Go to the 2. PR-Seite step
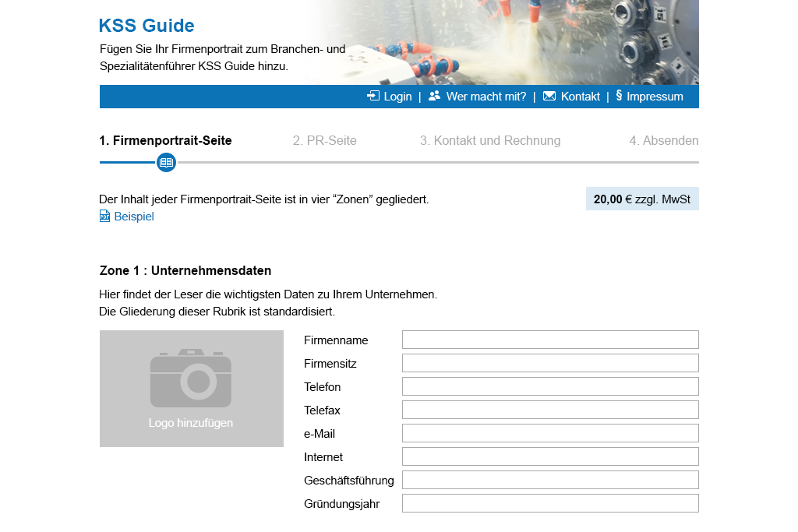Image resolution: width=798 pixels, height=532 pixels. (324, 141)
